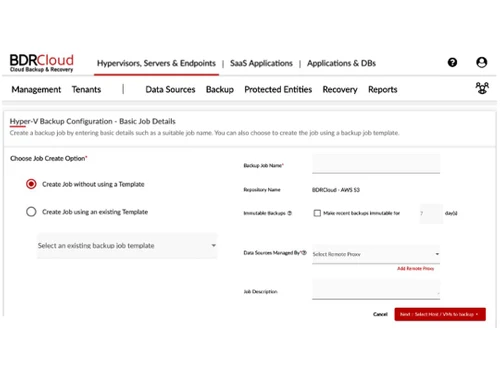Screen dimensions: 500x375
Task: Click the Hyper-V Backup Configuration heading
Action: 93,121
